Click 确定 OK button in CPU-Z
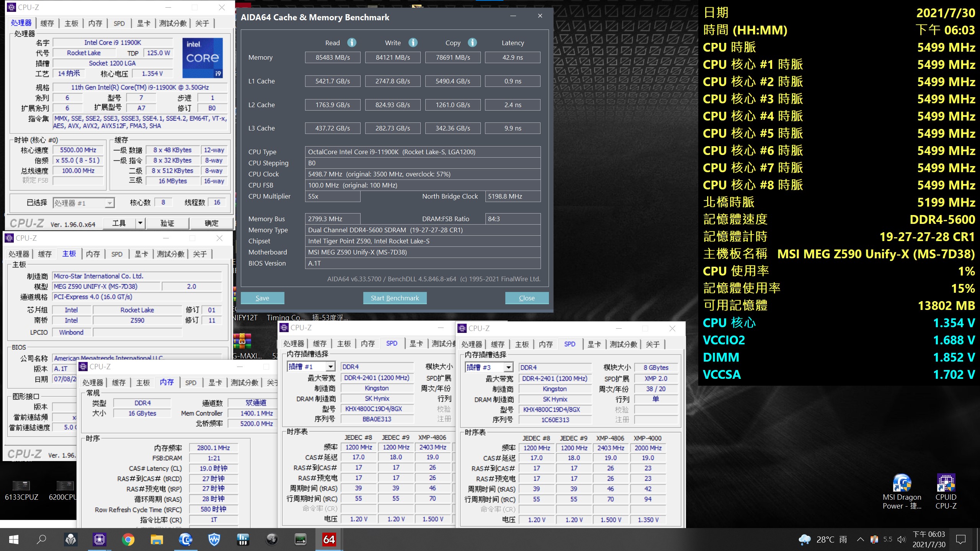Viewport: 980px width, 551px height. (x=211, y=223)
